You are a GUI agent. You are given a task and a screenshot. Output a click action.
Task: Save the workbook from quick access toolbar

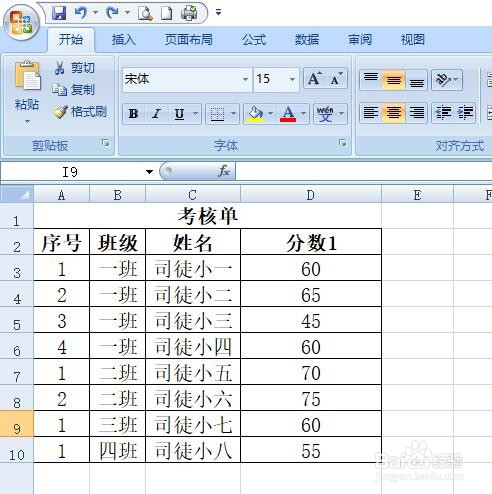pyautogui.click(x=59, y=13)
